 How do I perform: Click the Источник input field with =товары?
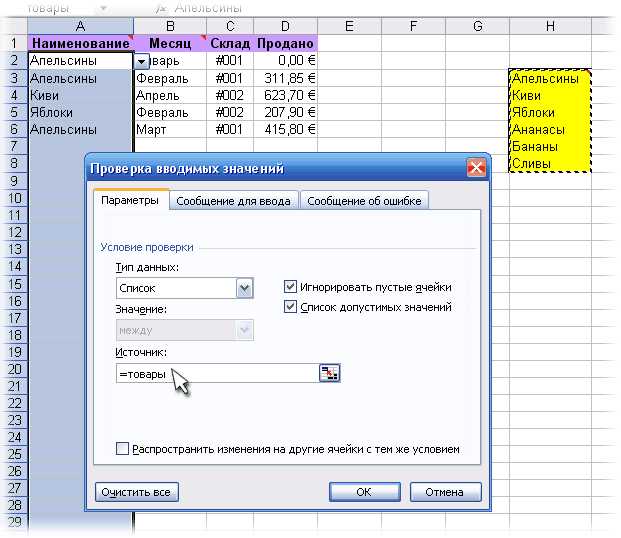pos(218,374)
